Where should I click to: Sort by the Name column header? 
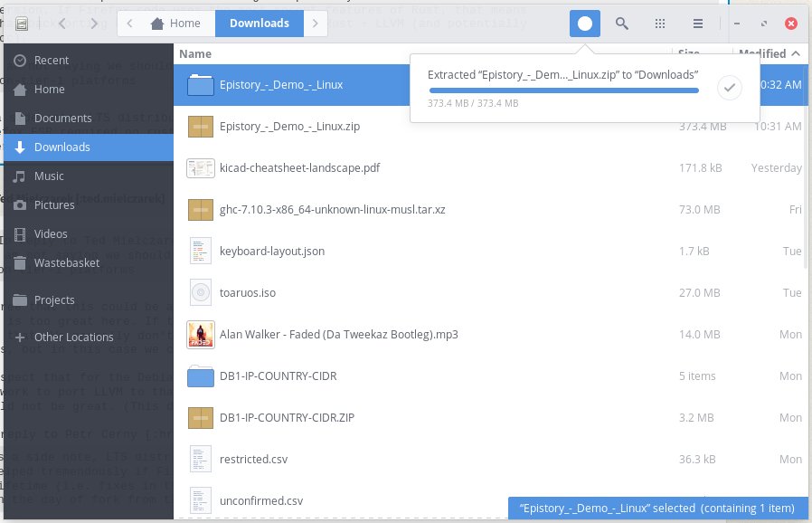click(195, 54)
